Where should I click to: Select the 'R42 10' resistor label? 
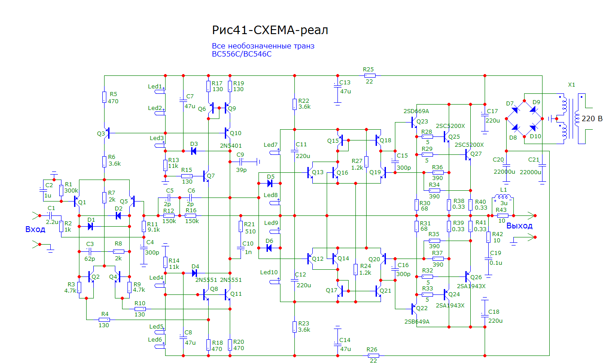497,237
